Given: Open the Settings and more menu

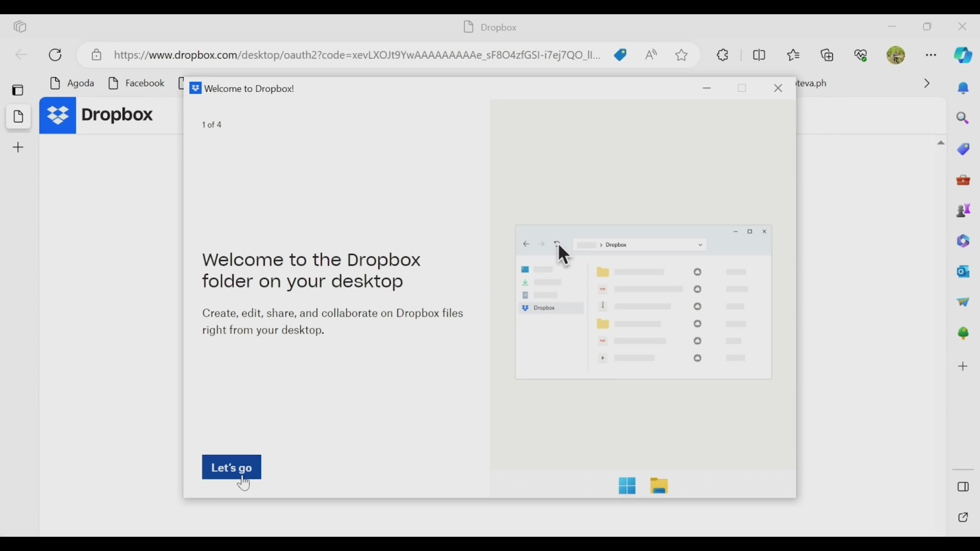Looking at the screenshot, I should click(x=931, y=54).
